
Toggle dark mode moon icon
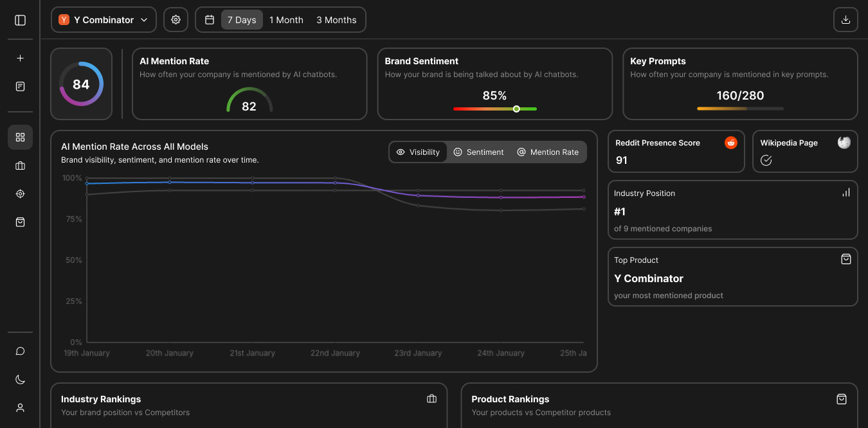(20, 379)
